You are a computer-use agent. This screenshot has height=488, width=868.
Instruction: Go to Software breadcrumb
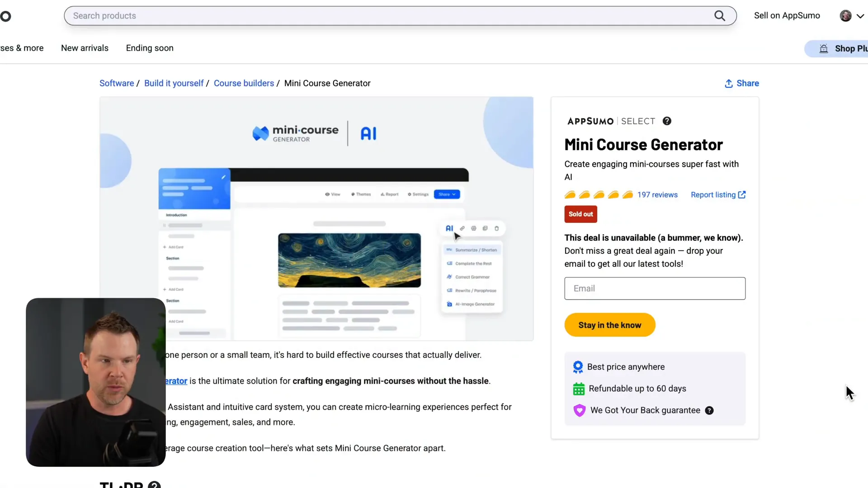pos(117,84)
